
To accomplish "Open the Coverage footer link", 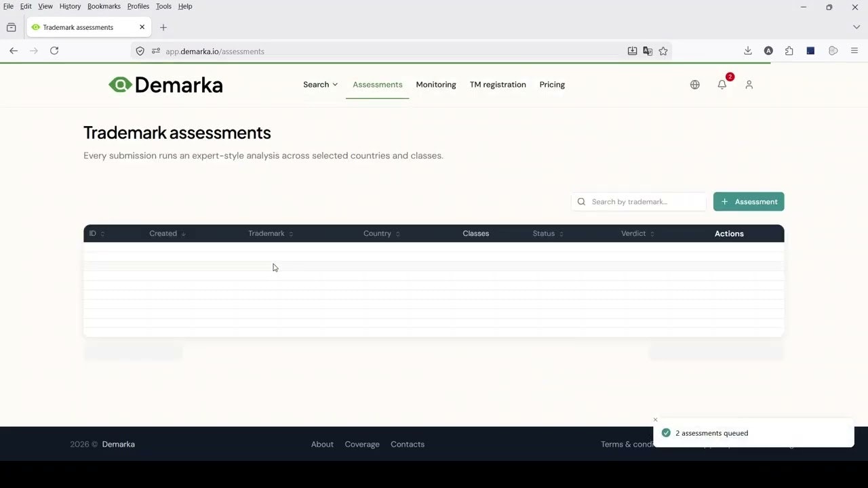I will point(361,444).
